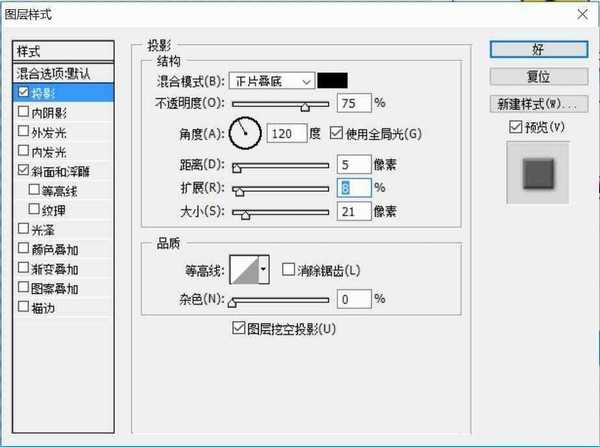Expand the contour picker dropdown arrow

pyautogui.click(x=265, y=269)
